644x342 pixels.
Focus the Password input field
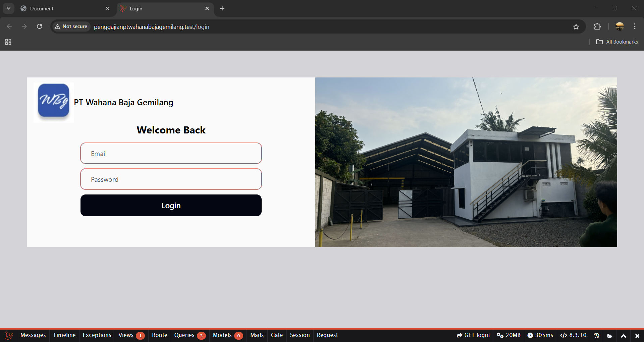tap(171, 179)
